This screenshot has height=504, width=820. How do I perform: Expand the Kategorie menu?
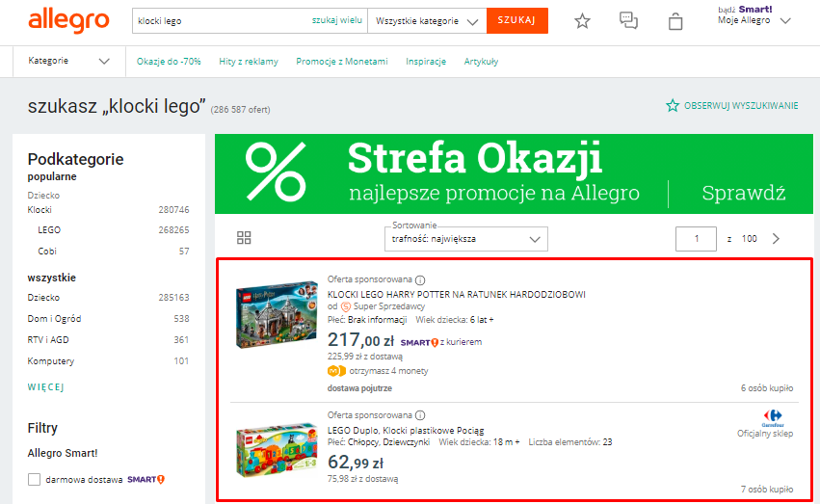[69, 61]
